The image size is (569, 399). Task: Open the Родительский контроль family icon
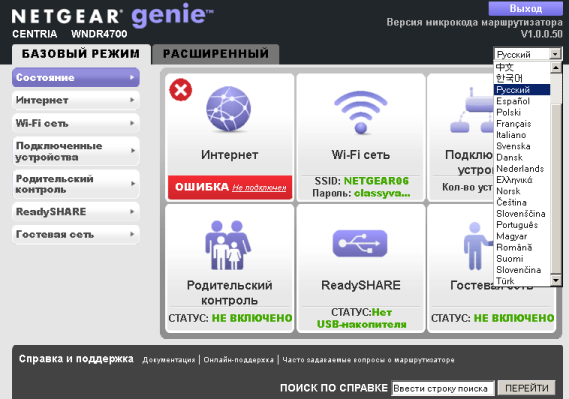click(228, 245)
